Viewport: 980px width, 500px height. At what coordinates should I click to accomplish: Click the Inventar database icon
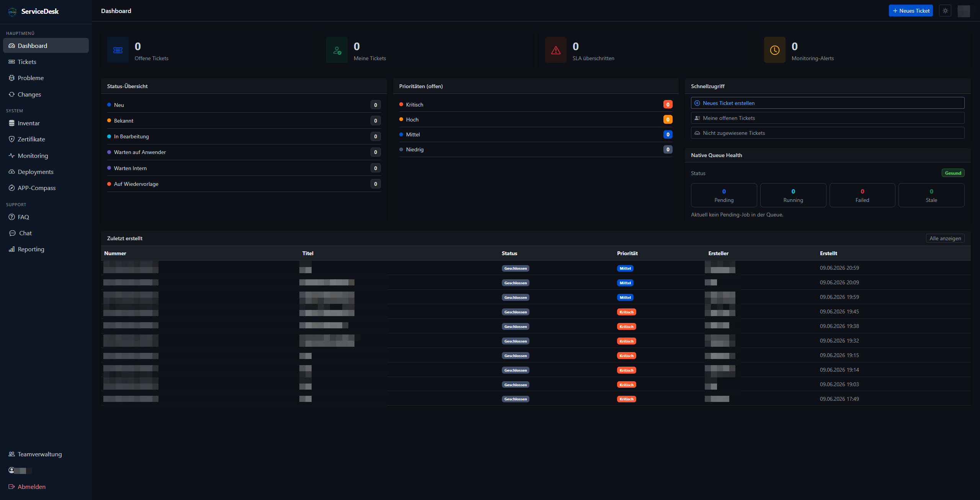11,123
